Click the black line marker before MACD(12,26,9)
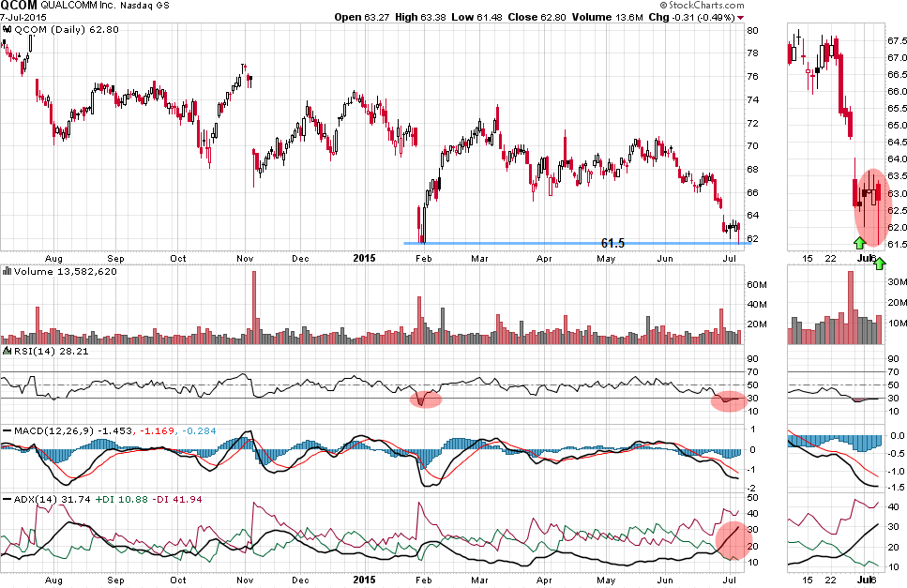907x588 pixels. 7,430
